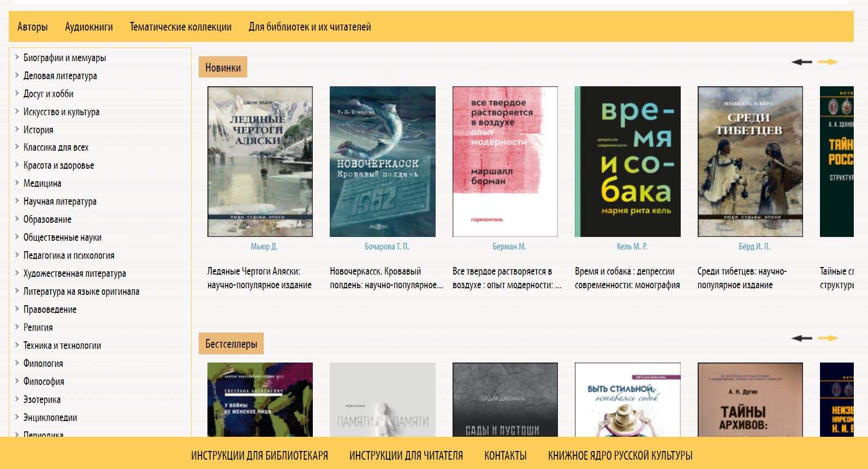Select the Педагогика и психология category

click(69, 256)
